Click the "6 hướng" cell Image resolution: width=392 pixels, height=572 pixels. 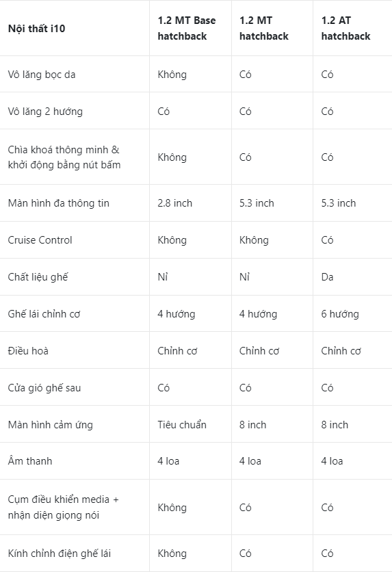(x=340, y=314)
